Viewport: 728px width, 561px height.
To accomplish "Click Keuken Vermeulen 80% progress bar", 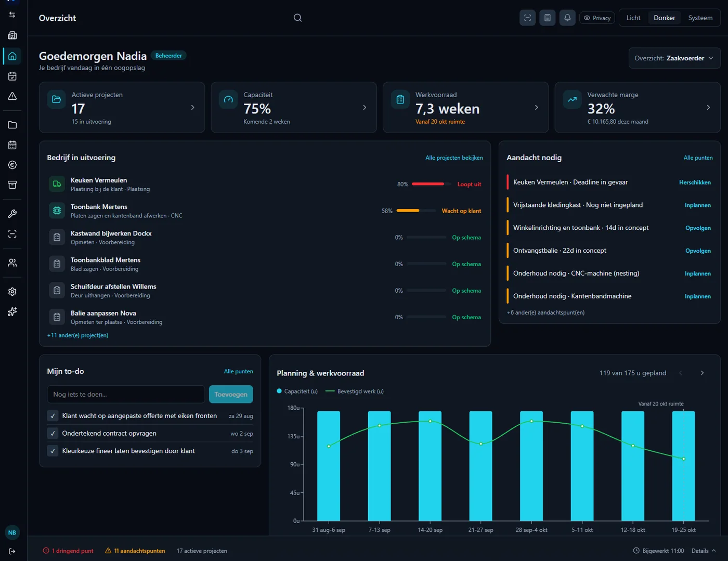I will click(432, 184).
